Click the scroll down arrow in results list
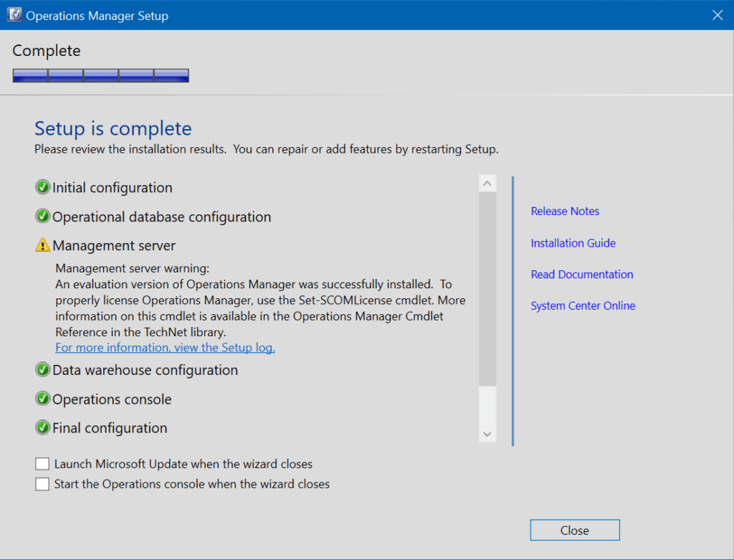734x560 pixels. 487,434
